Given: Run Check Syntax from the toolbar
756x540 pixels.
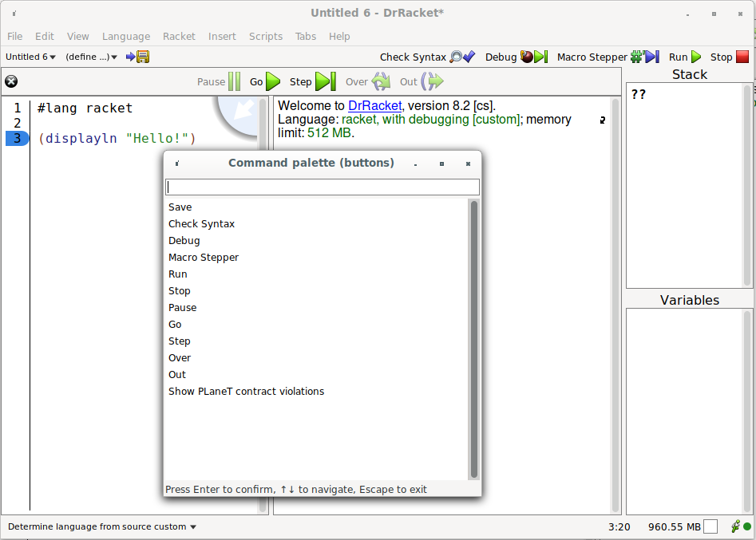Looking at the screenshot, I should click(x=427, y=57).
